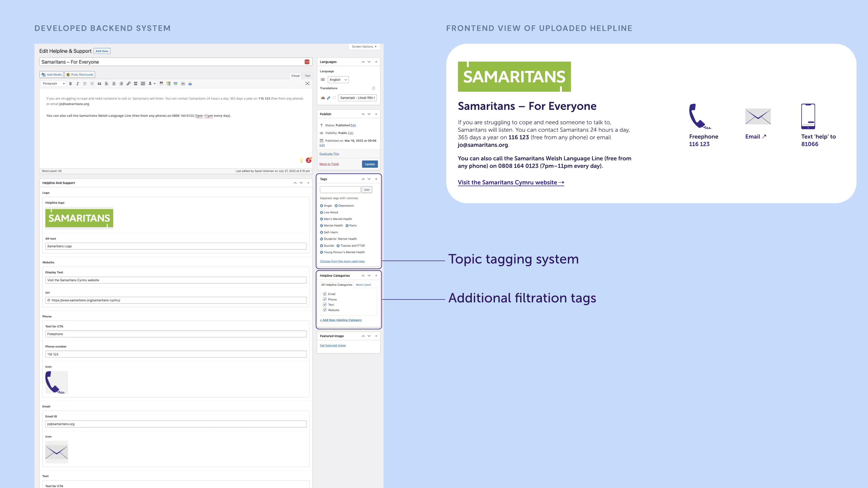Click the colored squares toolbar icon

point(168,83)
